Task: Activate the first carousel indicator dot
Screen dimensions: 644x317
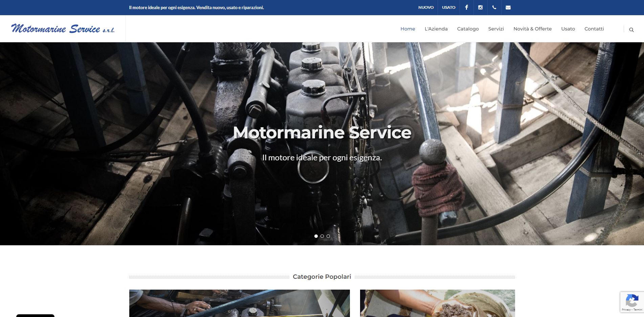Action: coord(316,236)
